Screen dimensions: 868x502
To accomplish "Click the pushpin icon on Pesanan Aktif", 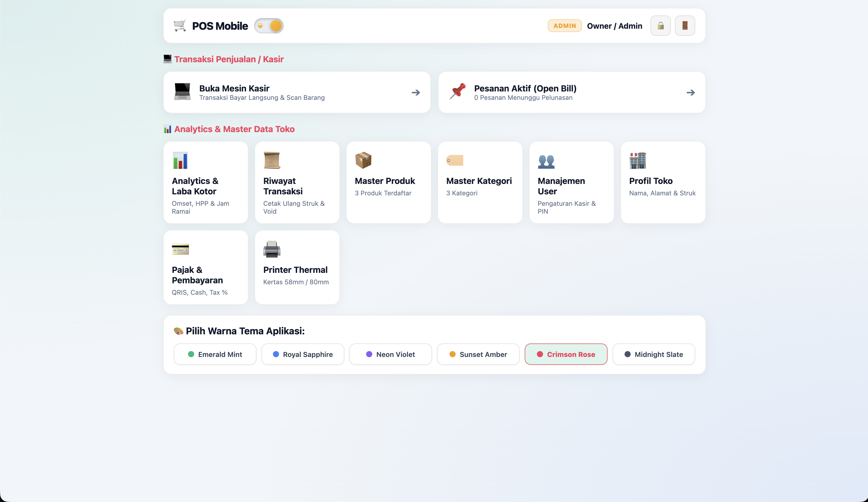I will 457,92.
